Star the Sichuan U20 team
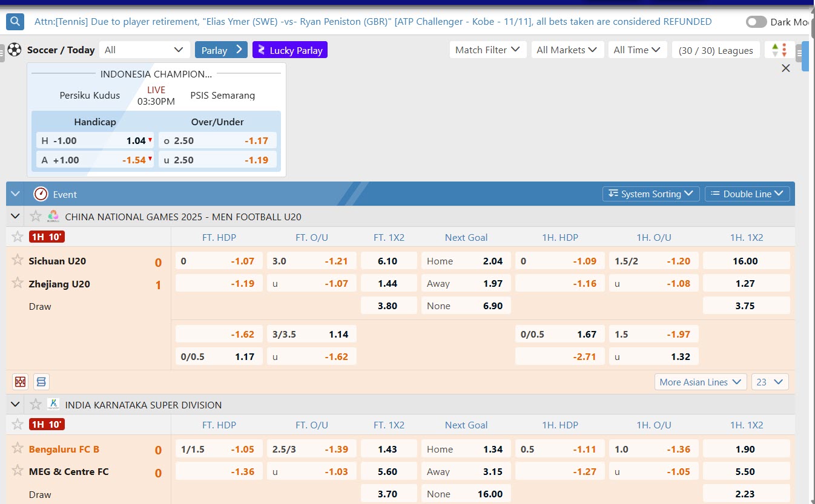The image size is (815, 504). [18, 260]
